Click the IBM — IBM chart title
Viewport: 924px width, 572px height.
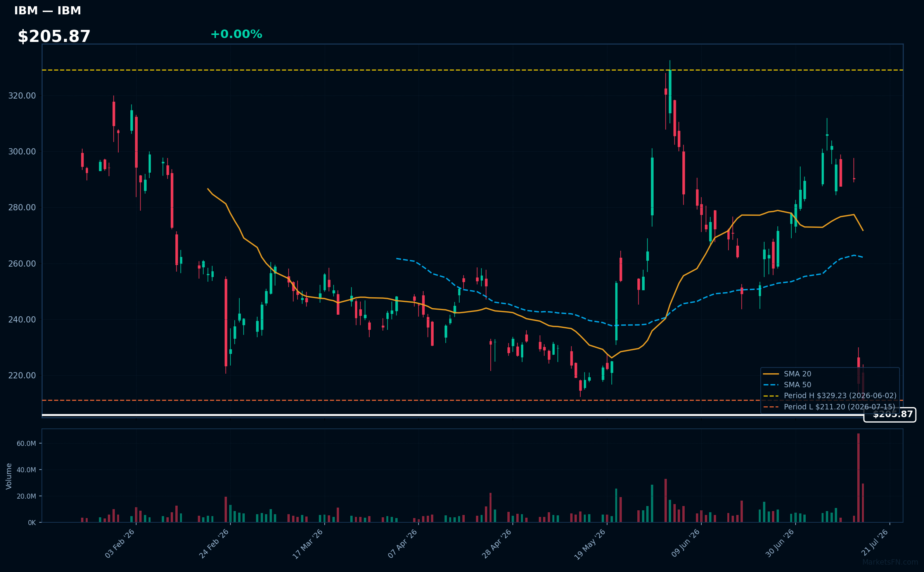(x=47, y=11)
